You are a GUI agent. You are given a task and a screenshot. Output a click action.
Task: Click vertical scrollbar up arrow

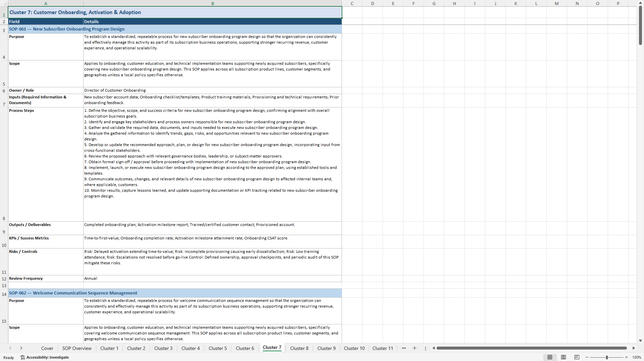coord(640,3)
